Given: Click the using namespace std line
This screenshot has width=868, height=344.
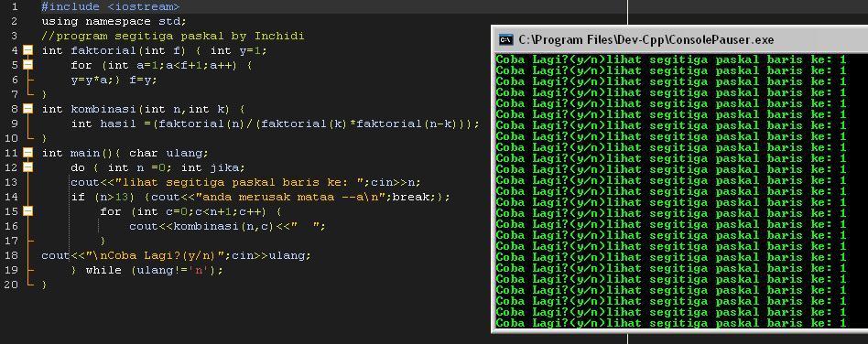Looking at the screenshot, I should pos(114,22).
